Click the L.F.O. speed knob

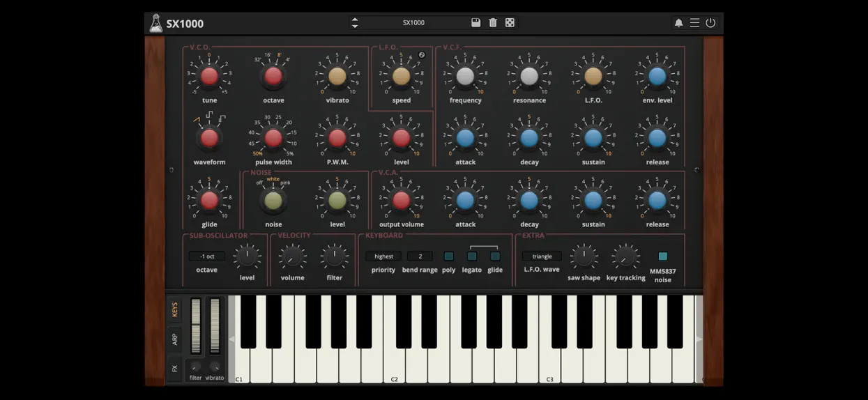[402, 76]
